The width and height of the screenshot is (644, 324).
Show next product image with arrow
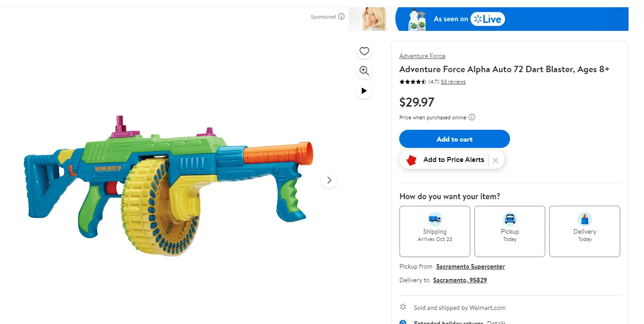pyautogui.click(x=329, y=180)
